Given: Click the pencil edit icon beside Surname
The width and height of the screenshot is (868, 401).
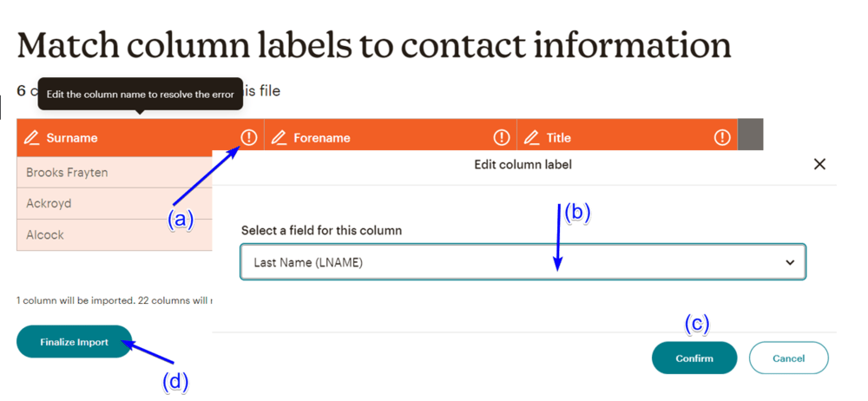Looking at the screenshot, I should (x=32, y=138).
